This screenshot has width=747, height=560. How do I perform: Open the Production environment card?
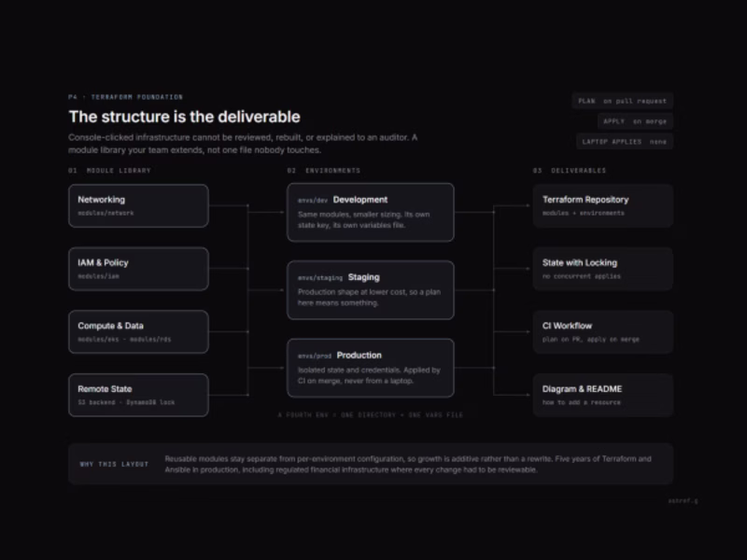point(370,368)
